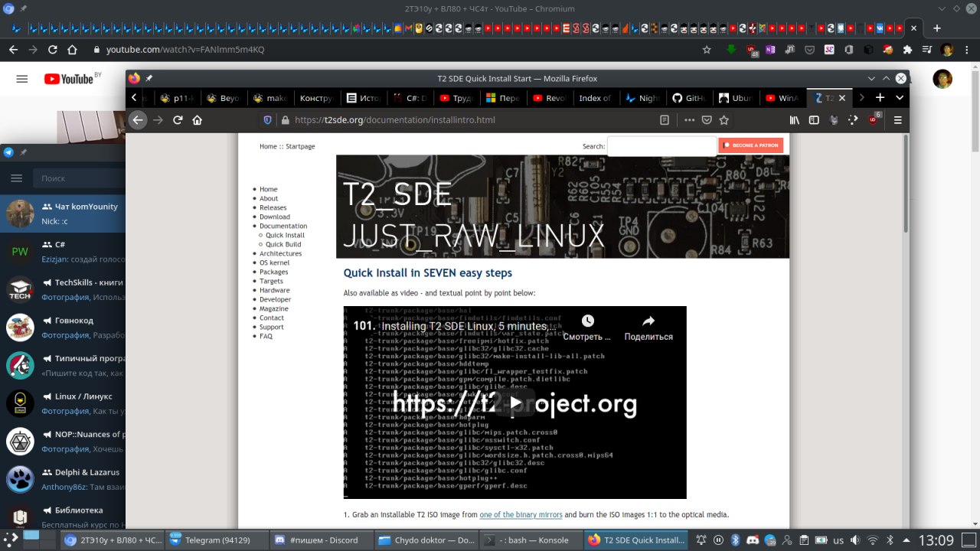Viewport: 980px width, 551px height.
Task: Open 'Releases' link in site menu
Action: [x=273, y=207]
